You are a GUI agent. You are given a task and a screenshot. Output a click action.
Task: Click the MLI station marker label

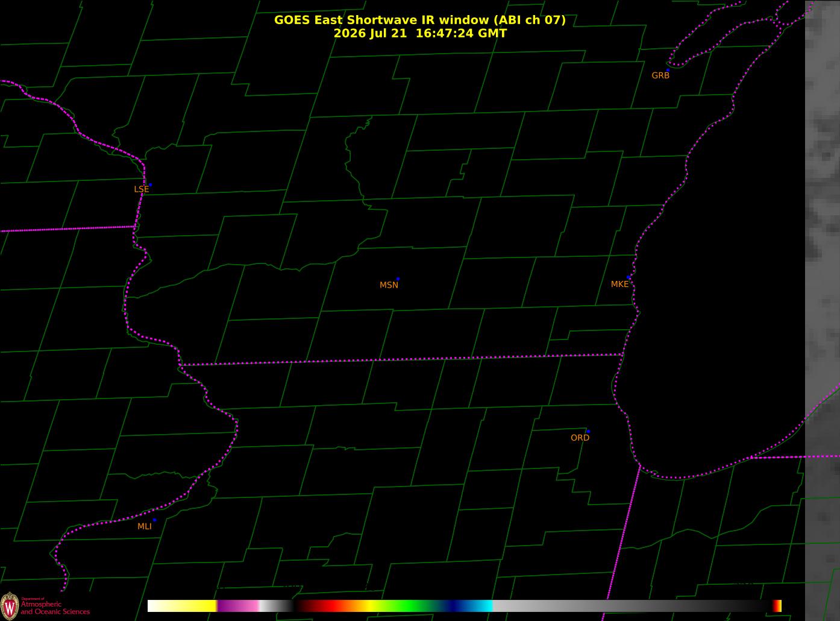tap(144, 526)
